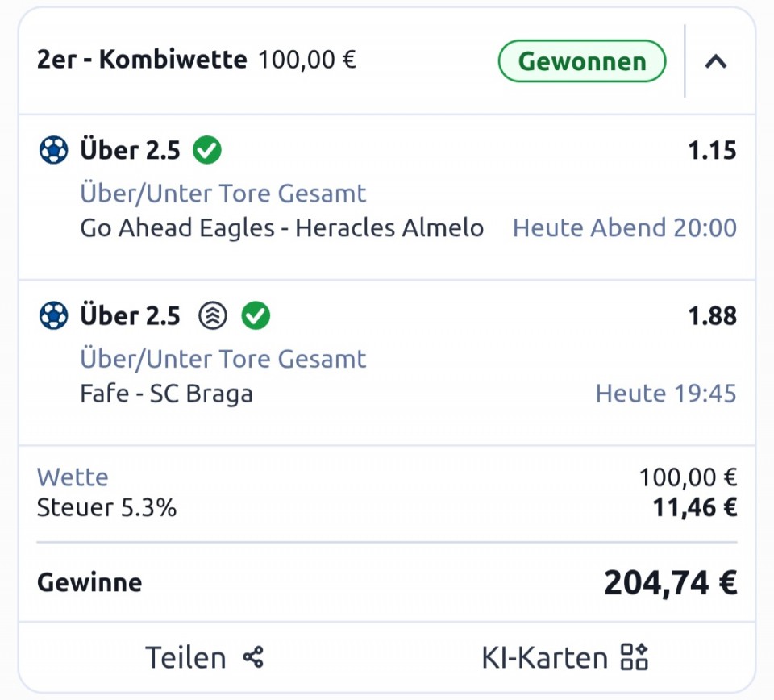Screen dimensions: 774x700
Task: Click soccer ball icon for Fafe bet
Action: [54, 316]
